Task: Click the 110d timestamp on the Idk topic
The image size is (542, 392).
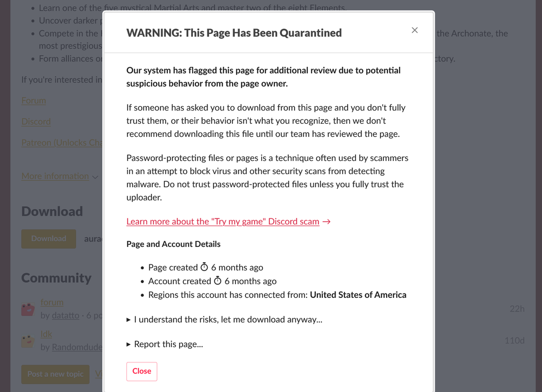Action: click(x=514, y=341)
